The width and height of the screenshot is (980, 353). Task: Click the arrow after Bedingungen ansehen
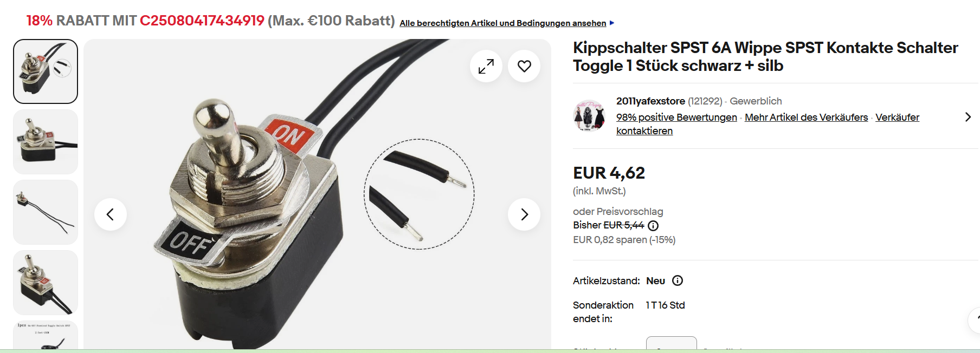pyautogui.click(x=612, y=23)
